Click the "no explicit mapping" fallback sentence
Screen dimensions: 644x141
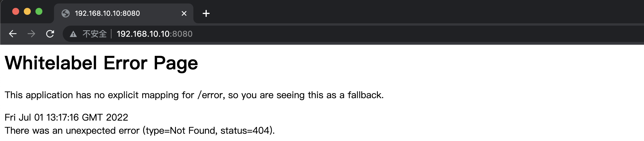[x=194, y=95]
